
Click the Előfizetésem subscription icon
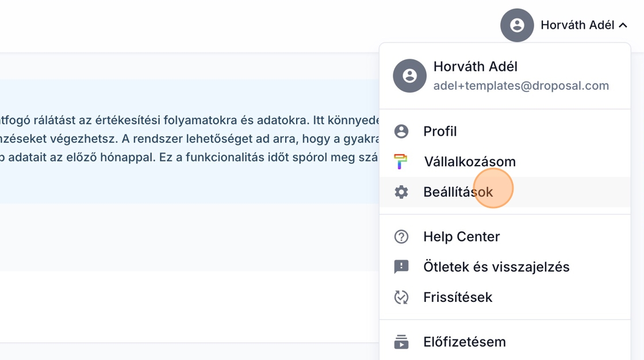(401, 342)
